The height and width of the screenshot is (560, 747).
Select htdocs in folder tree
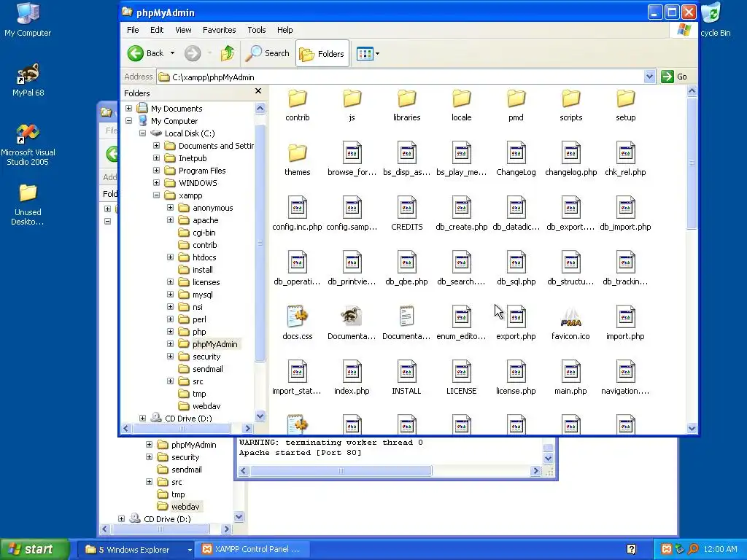point(204,257)
